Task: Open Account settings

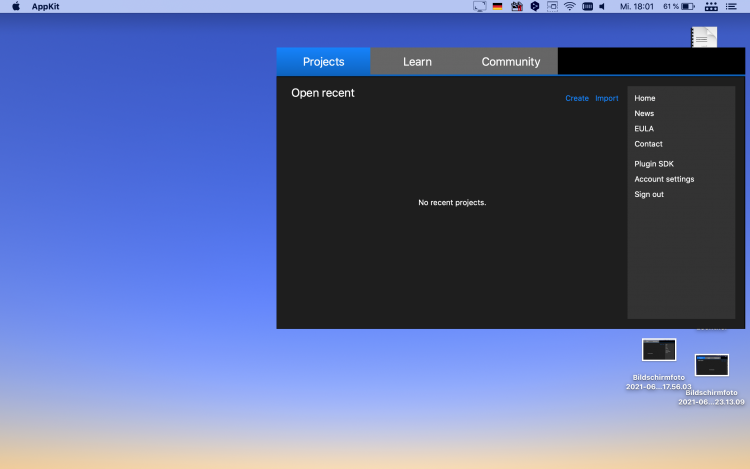Action: pyautogui.click(x=664, y=179)
